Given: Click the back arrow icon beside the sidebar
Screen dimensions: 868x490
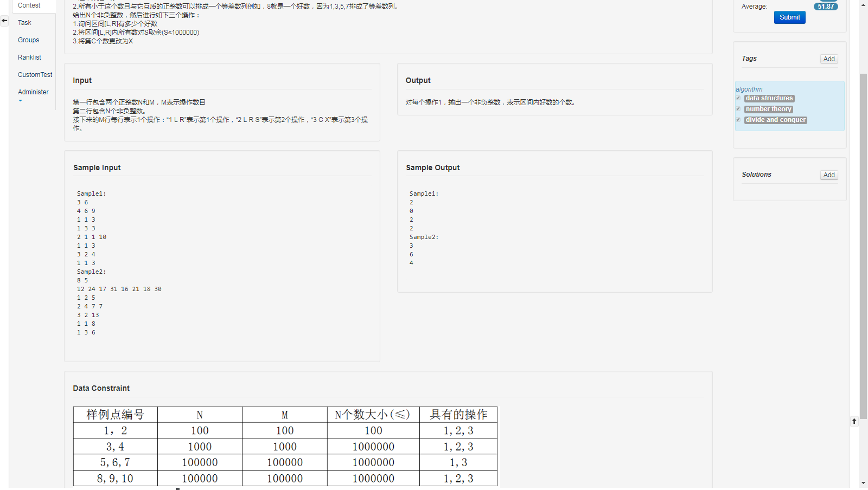Looking at the screenshot, I should tap(4, 21).
